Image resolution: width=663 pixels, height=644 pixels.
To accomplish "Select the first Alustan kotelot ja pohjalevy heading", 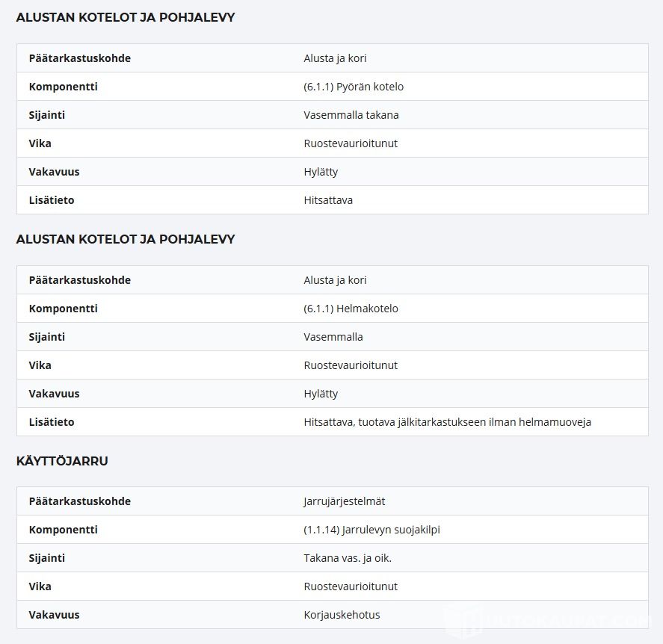I will [125, 17].
